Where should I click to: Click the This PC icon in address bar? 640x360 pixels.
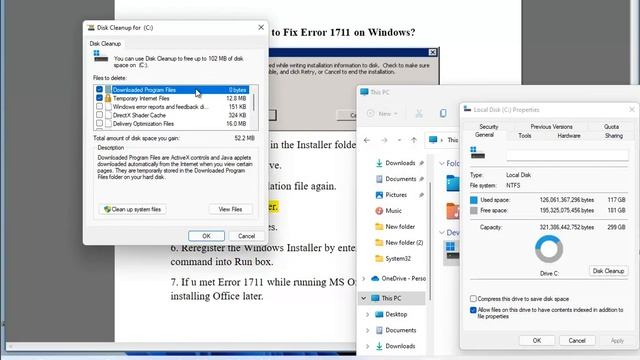click(433, 140)
